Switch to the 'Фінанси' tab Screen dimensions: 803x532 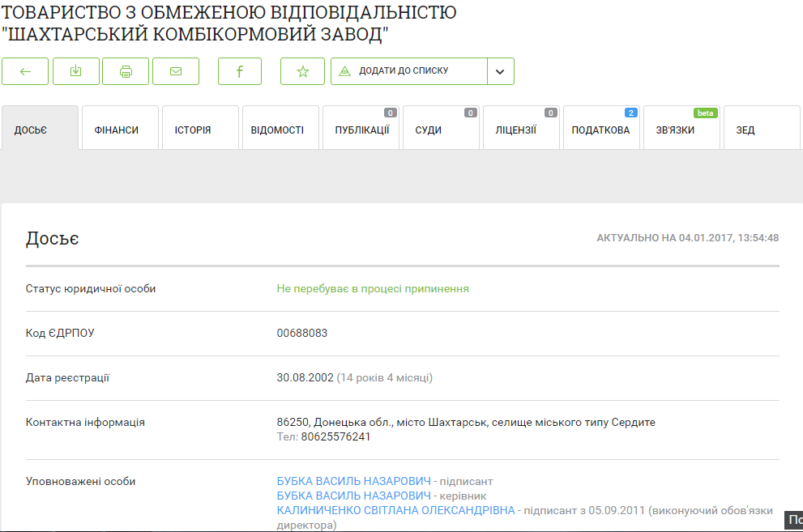pyautogui.click(x=120, y=130)
